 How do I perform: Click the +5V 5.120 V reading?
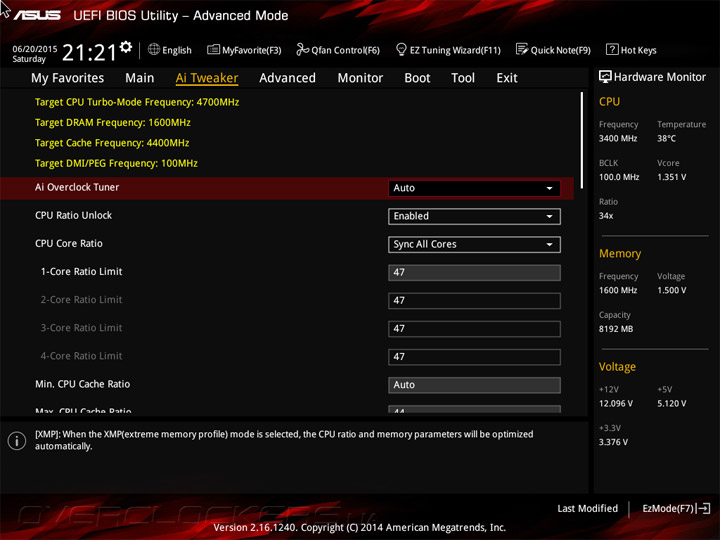click(x=671, y=403)
